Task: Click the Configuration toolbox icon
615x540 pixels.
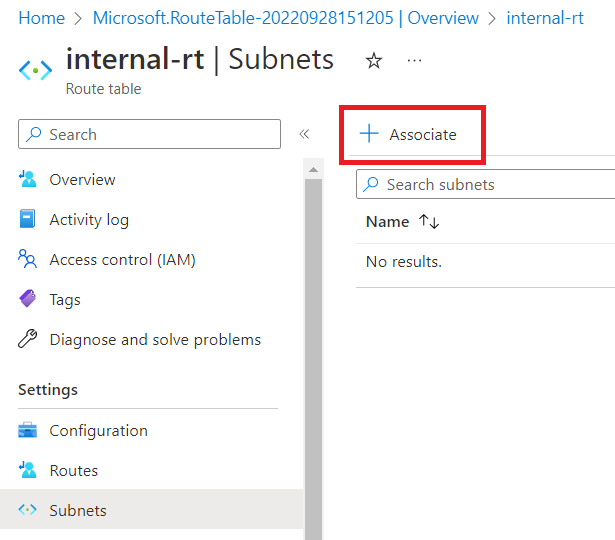Action: tap(28, 431)
